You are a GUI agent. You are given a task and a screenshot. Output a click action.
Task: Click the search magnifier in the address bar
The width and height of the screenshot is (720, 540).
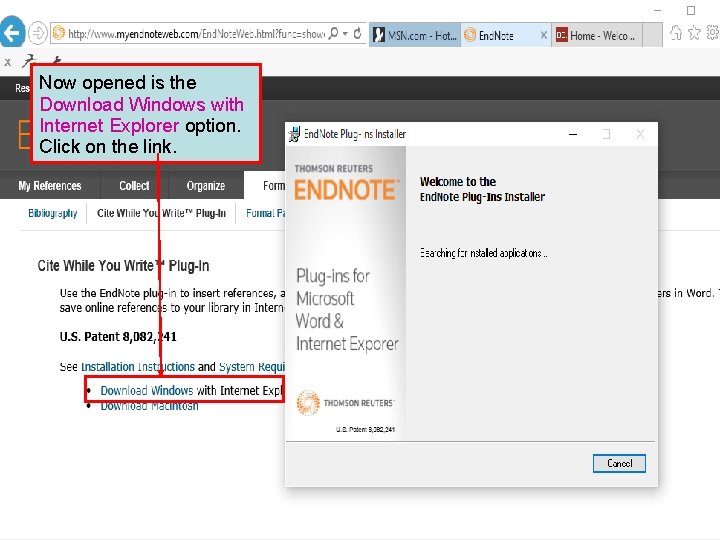point(333,34)
